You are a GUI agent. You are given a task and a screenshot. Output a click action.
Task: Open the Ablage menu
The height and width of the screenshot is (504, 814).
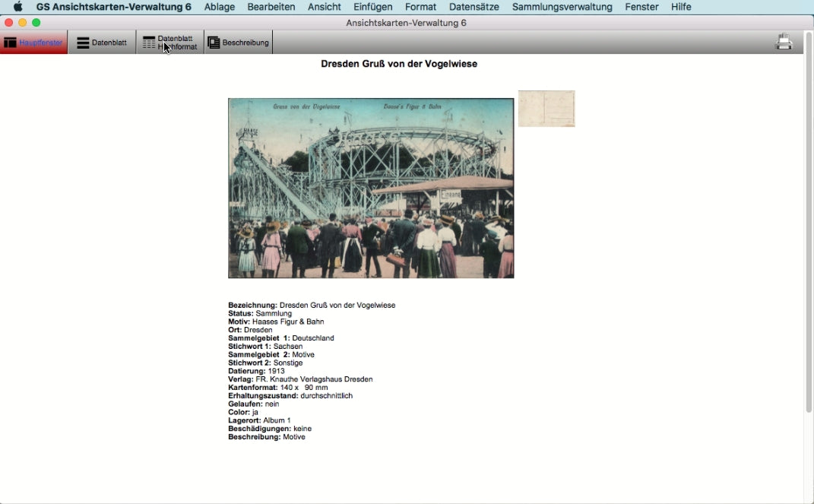[220, 7]
